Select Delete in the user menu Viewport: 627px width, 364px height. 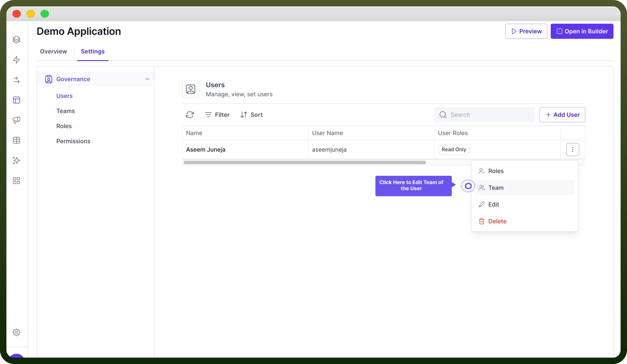(x=524, y=221)
